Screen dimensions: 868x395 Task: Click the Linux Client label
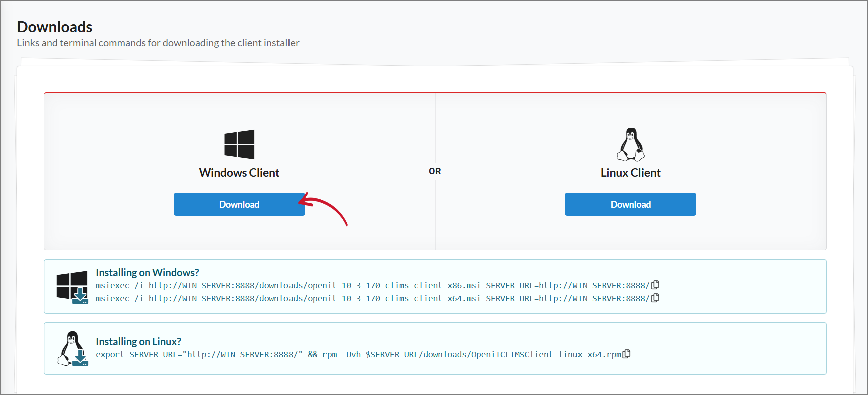point(631,173)
